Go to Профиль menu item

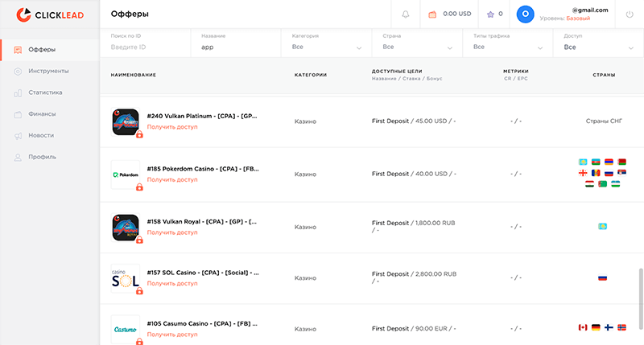[x=43, y=157]
